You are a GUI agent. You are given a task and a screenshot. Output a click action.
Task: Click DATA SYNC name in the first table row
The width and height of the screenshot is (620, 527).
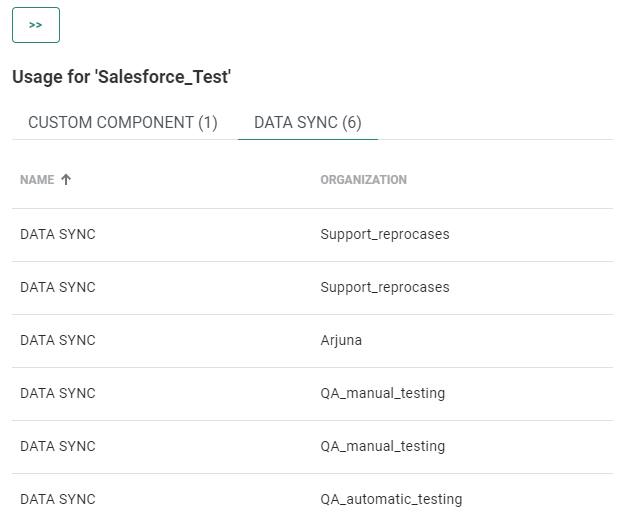tap(58, 235)
